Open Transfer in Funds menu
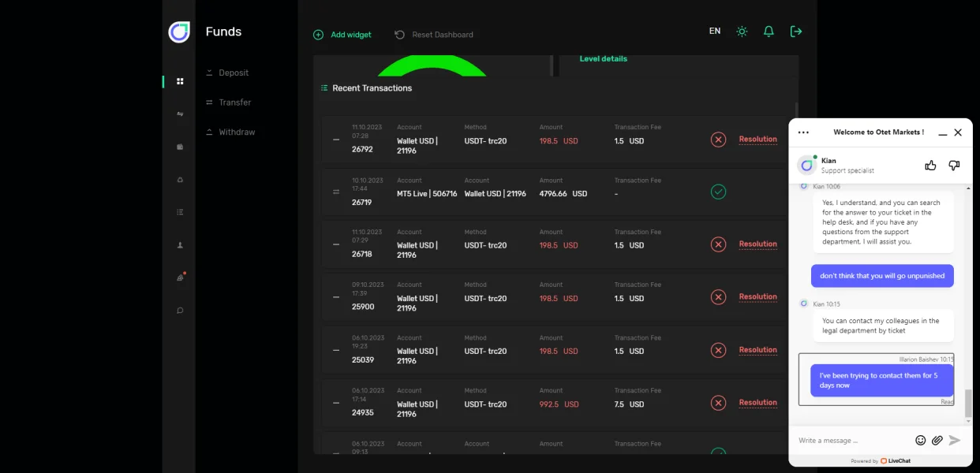The image size is (980, 473). pyautogui.click(x=235, y=102)
